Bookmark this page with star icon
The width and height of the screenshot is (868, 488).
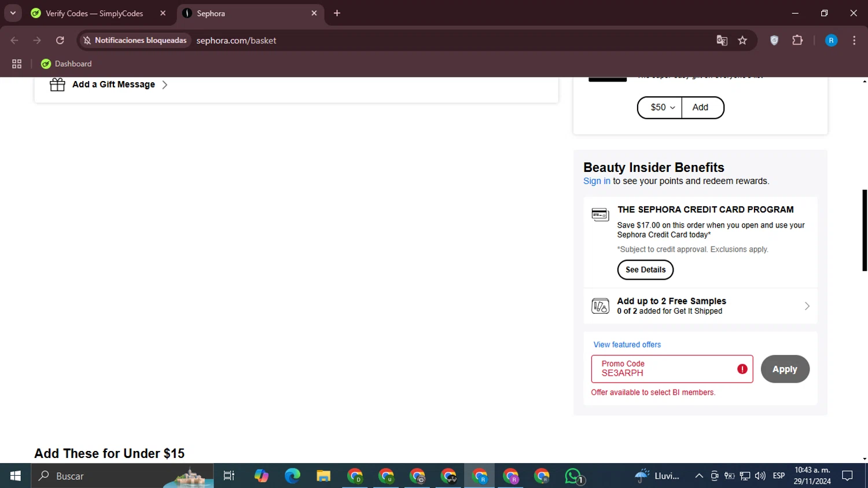tap(742, 41)
